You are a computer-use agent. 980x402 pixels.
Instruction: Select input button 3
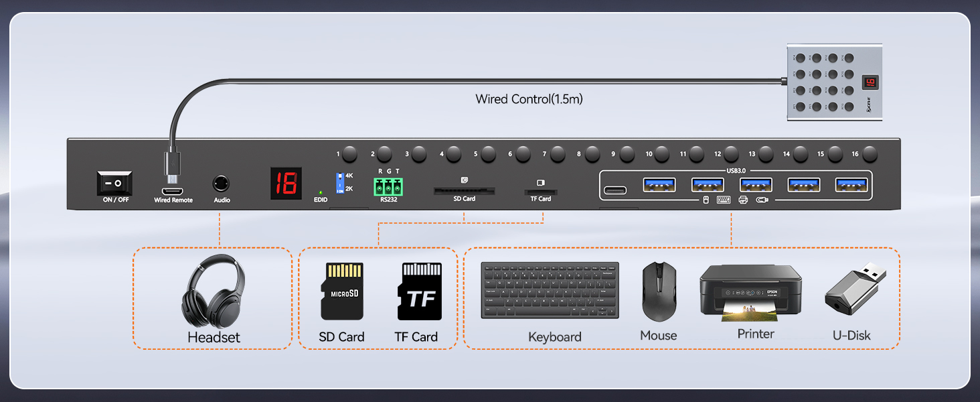coord(419,154)
